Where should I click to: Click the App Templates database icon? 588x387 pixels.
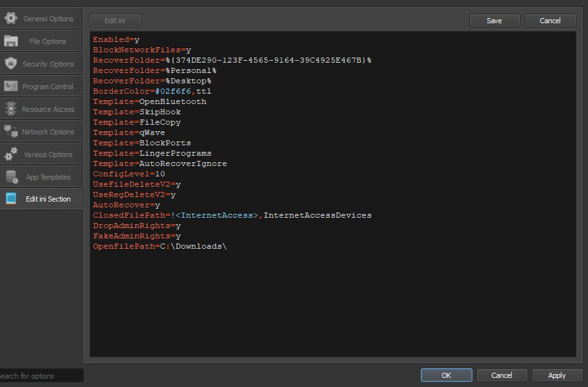click(x=12, y=176)
